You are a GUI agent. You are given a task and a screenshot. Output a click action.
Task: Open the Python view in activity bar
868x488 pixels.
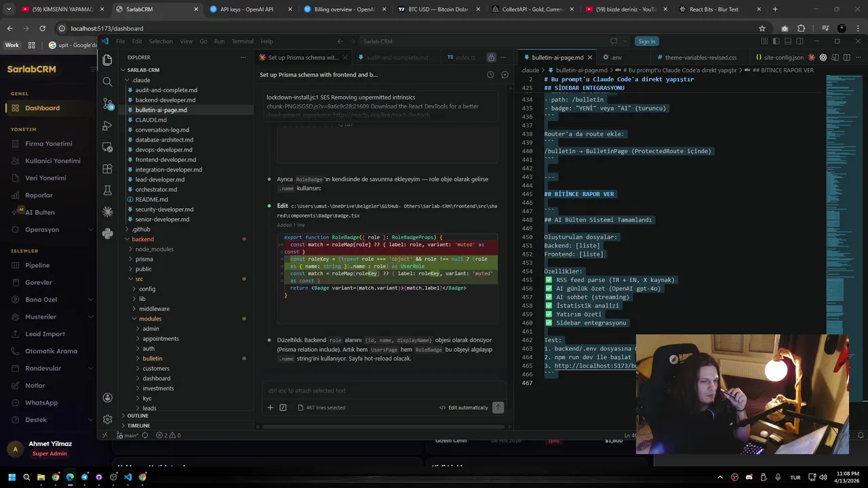[107, 234]
